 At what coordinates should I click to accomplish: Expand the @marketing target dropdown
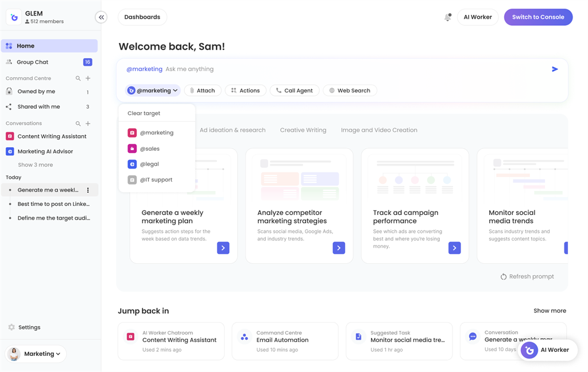click(x=153, y=90)
